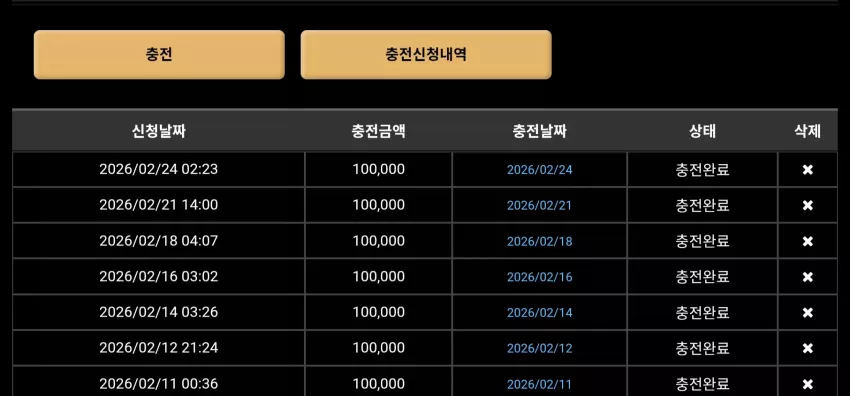
Task: Click the X icon for 2026/02/14 03:26
Action: 808,313
